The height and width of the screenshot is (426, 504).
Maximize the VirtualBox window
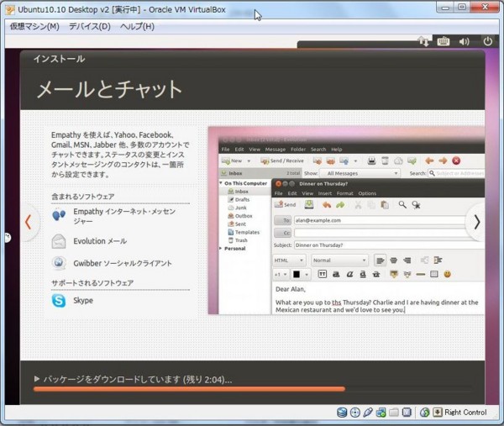462,8
